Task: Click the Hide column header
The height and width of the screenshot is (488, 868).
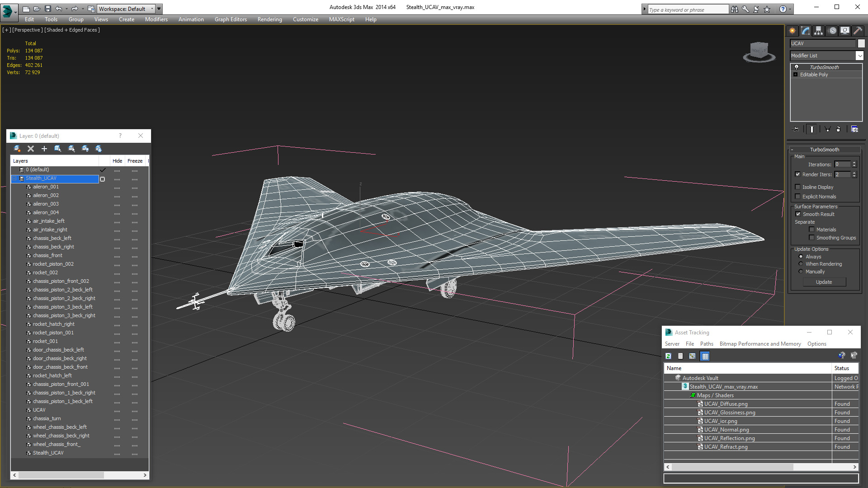Action: [x=118, y=161]
